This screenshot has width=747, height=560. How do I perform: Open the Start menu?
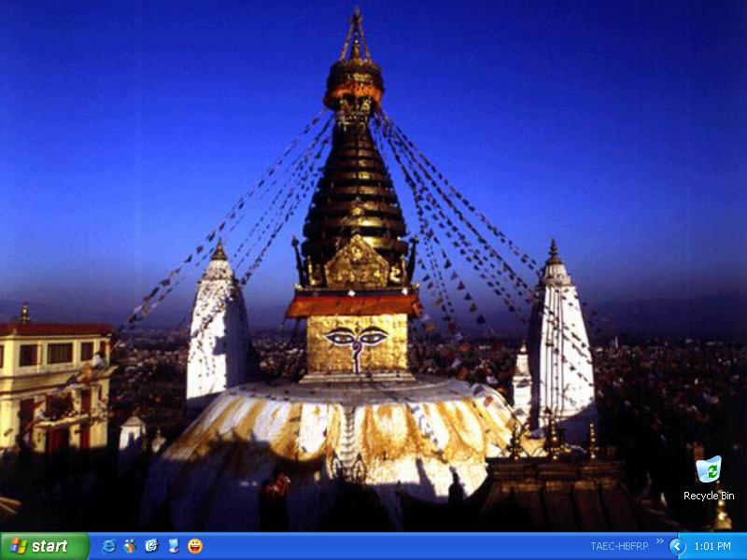pos(44,546)
